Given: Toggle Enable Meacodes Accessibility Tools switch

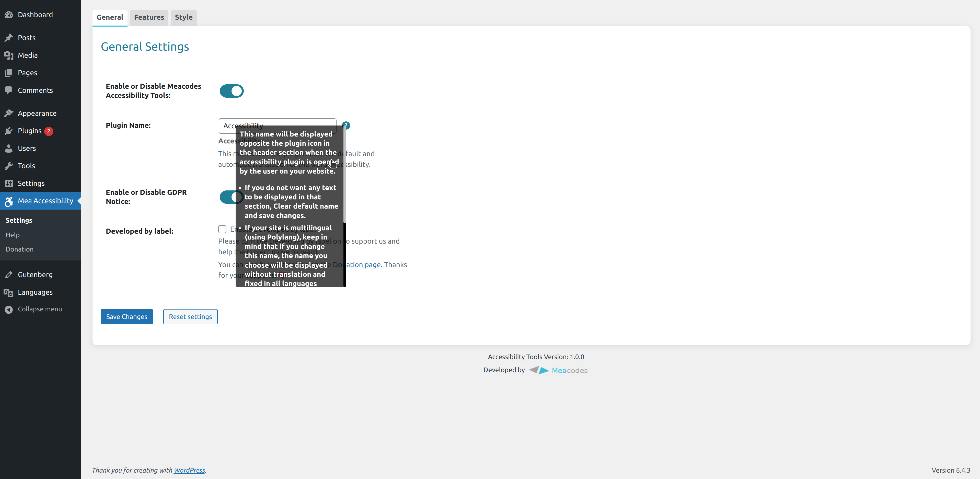Looking at the screenshot, I should 232,91.
